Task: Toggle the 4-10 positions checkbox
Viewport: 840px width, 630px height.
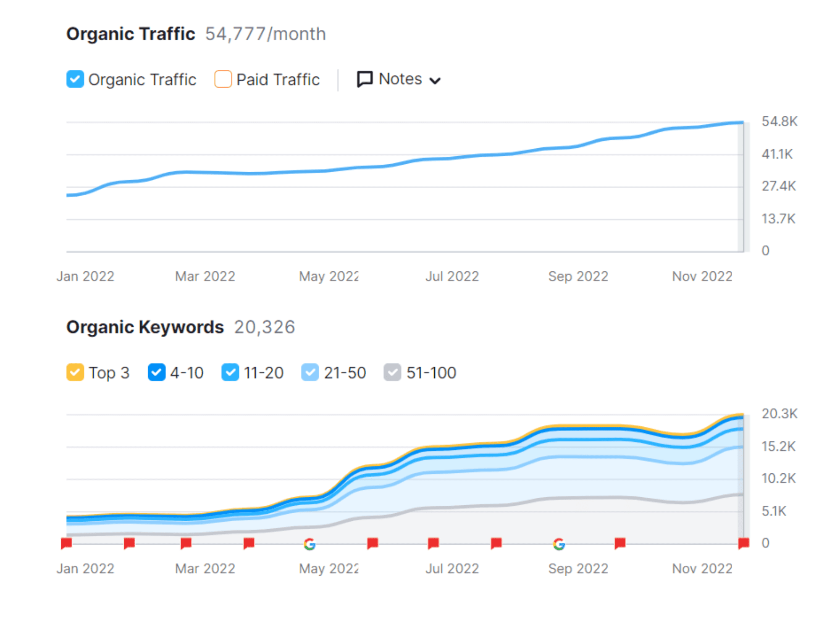Action: click(x=157, y=372)
